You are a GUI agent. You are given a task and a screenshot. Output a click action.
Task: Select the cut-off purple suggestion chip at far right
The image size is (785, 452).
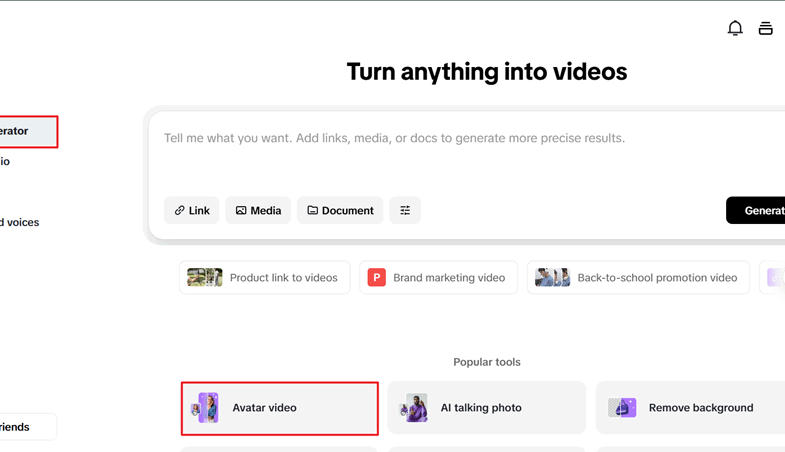[x=775, y=278]
